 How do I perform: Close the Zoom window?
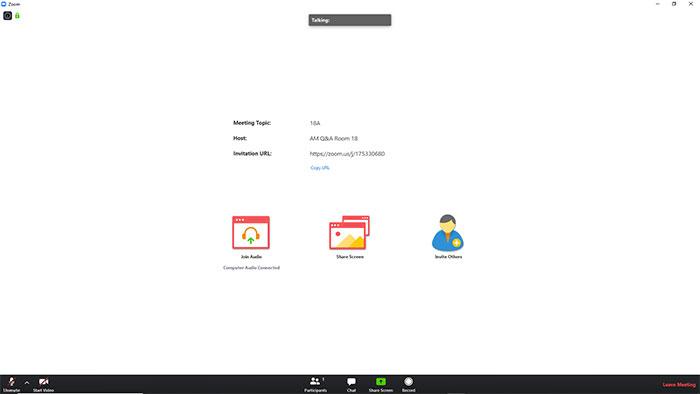tap(691, 4)
